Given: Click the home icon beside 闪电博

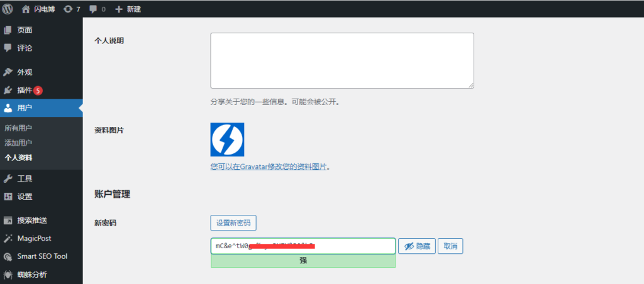Looking at the screenshot, I should 25,9.
